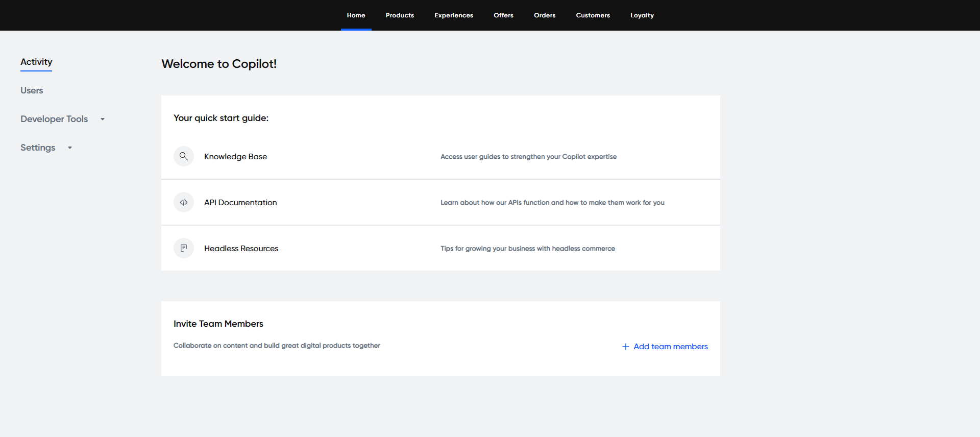The width and height of the screenshot is (980, 437).
Task: Open the Offers tab
Action: (x=503, y=15)
